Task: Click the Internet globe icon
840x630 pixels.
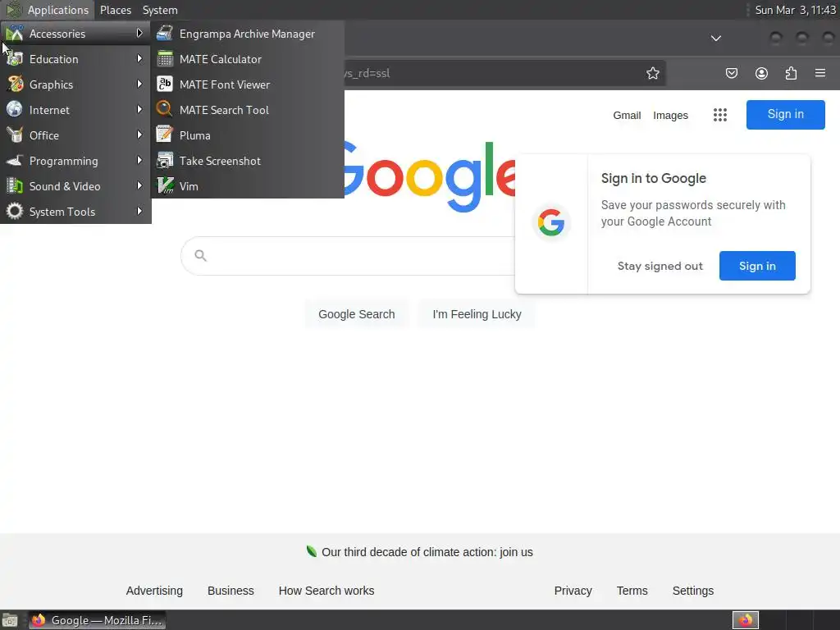Action: click(x=15, y=109)
